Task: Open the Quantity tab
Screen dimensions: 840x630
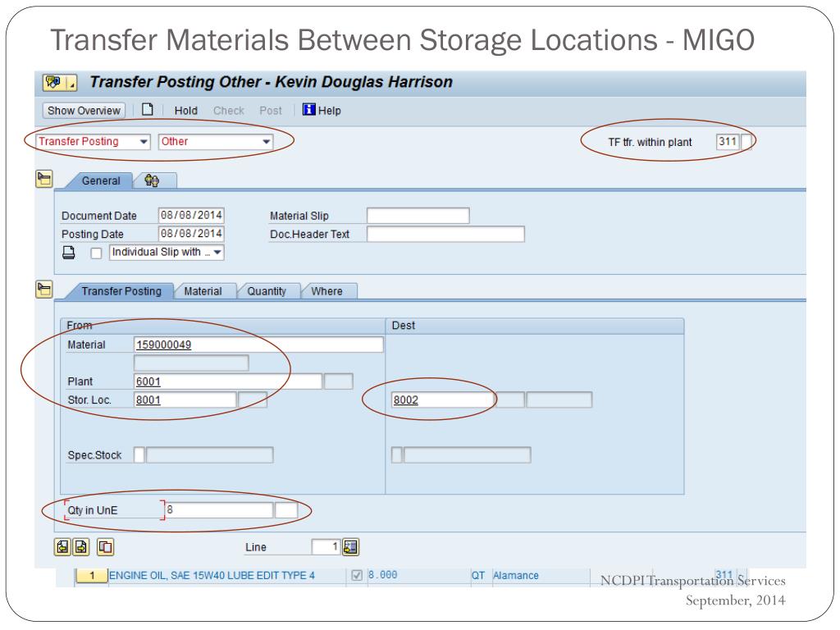Action: click(267, 291)
